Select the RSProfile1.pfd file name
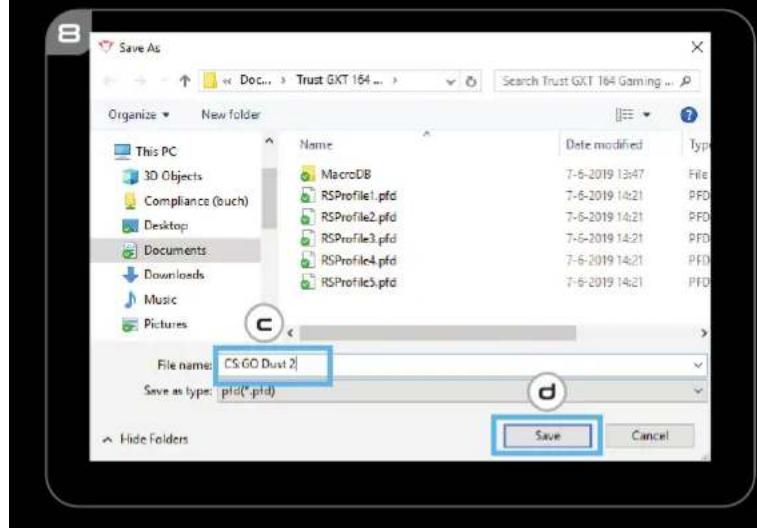 point(359,195)
